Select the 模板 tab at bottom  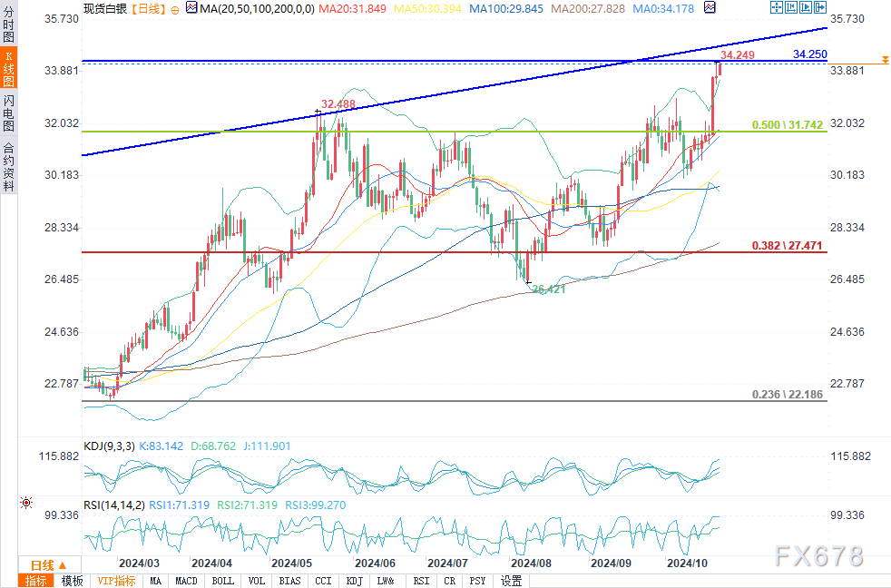click(x=73, y=581)
